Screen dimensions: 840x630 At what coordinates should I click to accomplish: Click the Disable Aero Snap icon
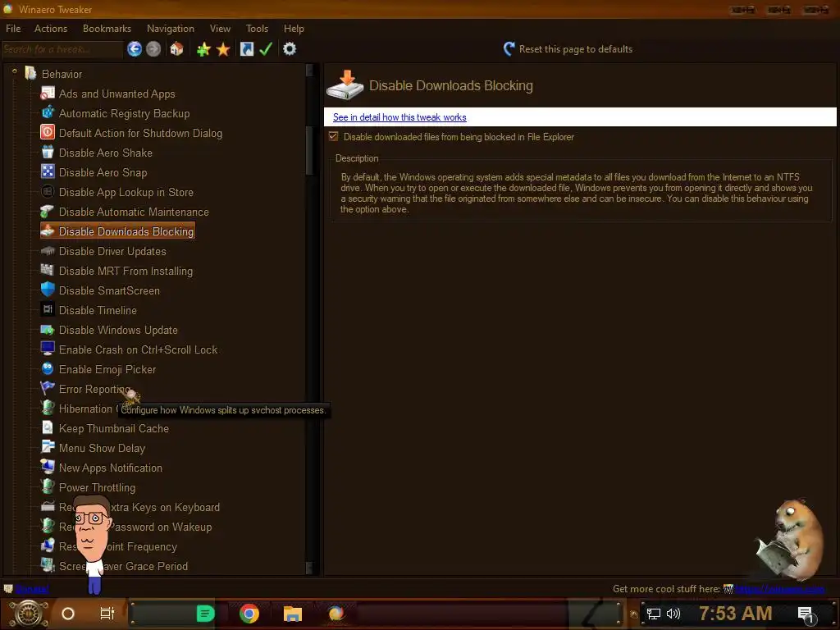[x=48, y=172]
